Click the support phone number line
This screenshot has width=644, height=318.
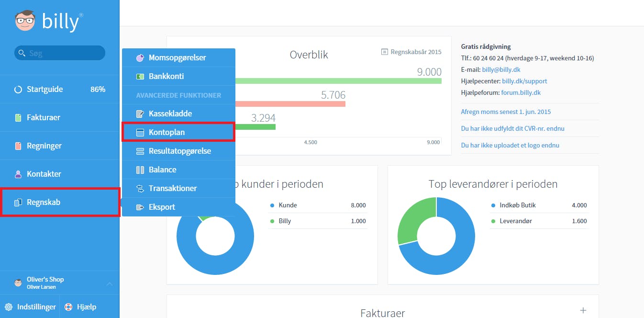[x=527, y=58]
